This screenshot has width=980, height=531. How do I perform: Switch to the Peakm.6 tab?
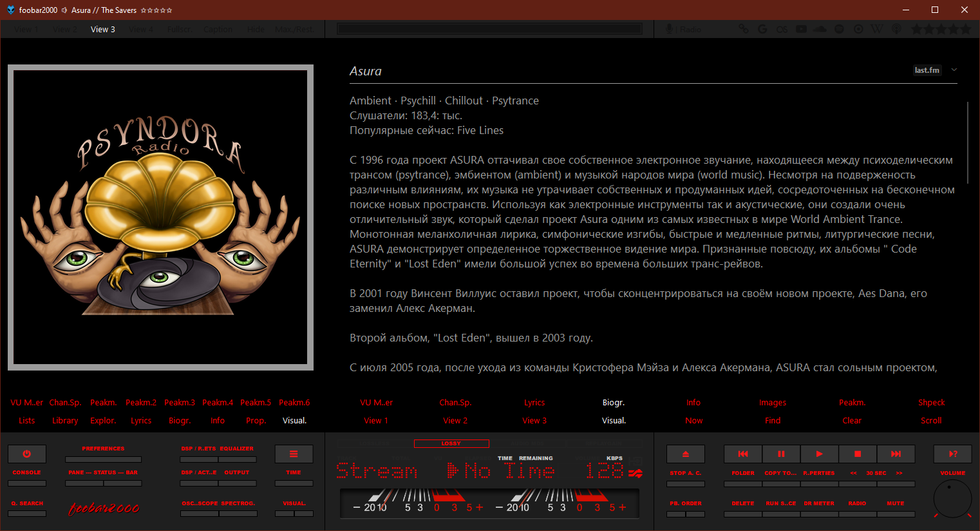294,403
